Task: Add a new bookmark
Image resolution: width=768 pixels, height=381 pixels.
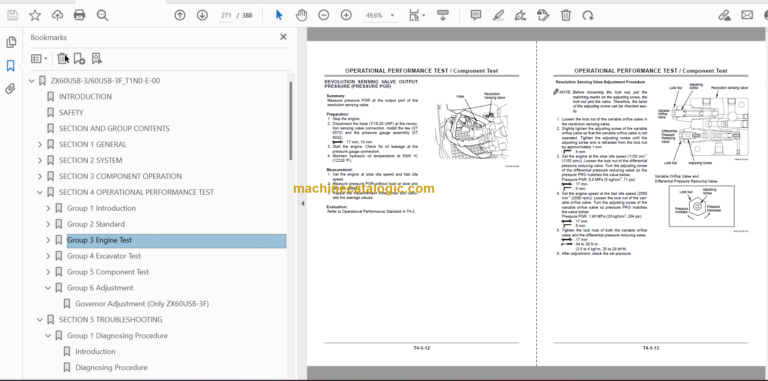Action: pos(79,59)
